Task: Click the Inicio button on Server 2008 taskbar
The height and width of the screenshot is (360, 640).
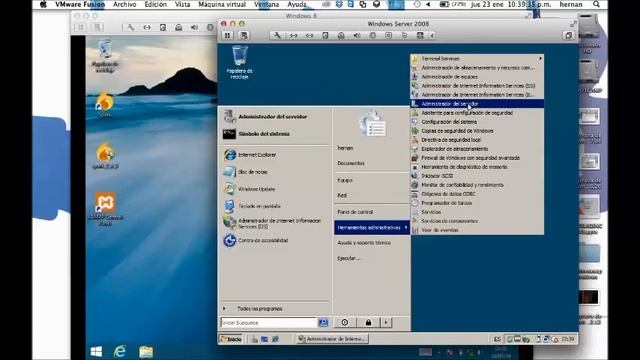Action: pyautogui.click(x=232, y=339)
